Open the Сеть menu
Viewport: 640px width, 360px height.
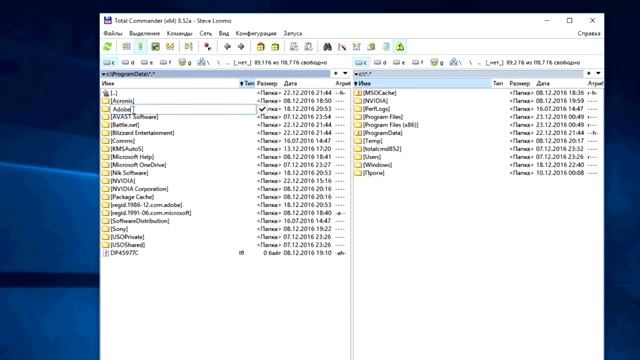coord(206,33)
